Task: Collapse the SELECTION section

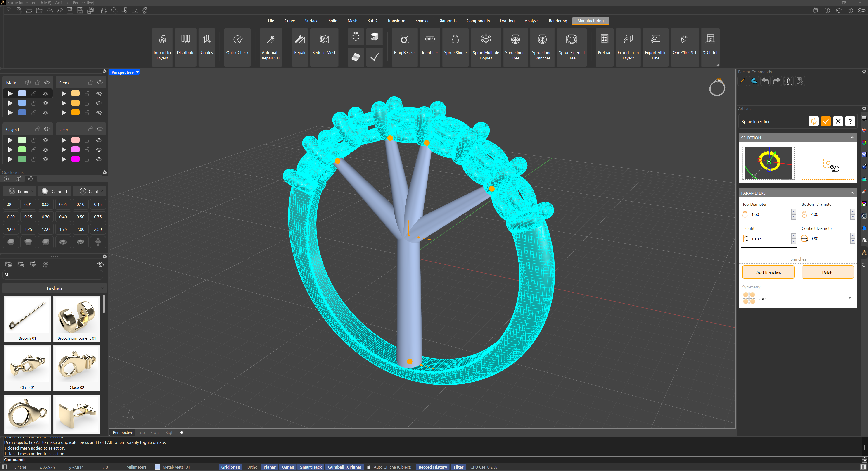Action: pos(852,138)
